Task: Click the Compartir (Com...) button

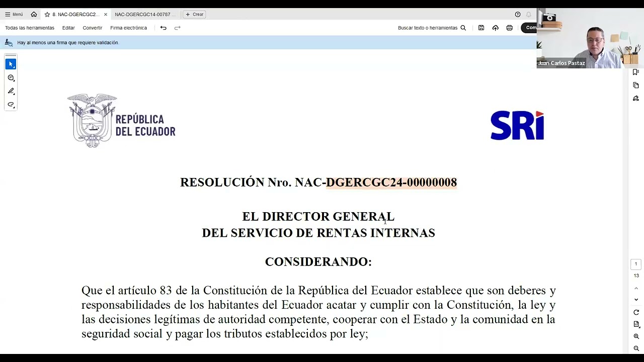Action: coord(529,28)
